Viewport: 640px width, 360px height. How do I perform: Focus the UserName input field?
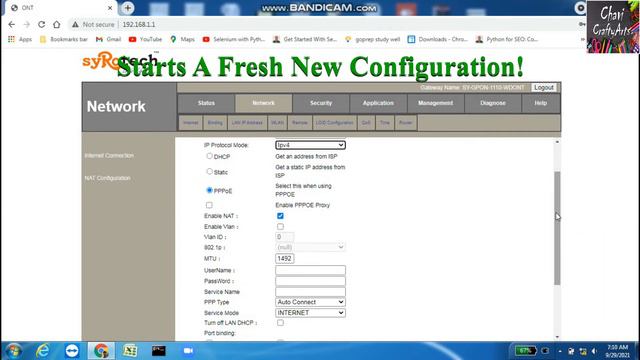(x=310, y=270)
